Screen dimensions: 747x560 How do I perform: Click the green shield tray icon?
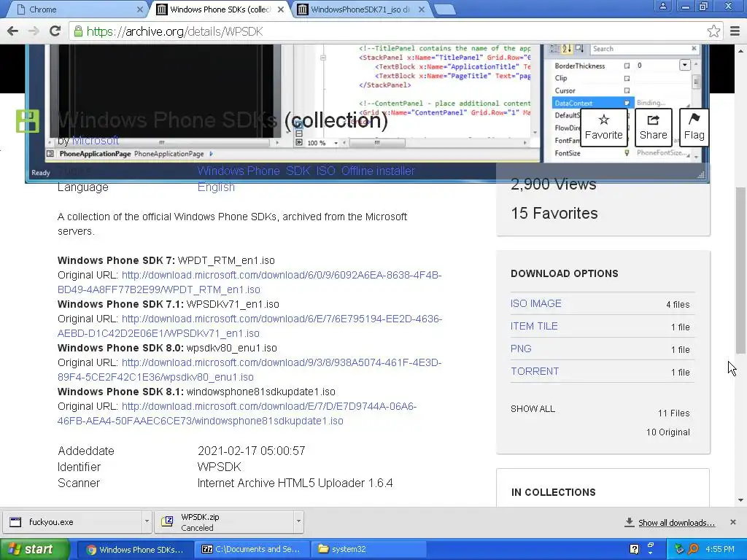pos(679,549)
